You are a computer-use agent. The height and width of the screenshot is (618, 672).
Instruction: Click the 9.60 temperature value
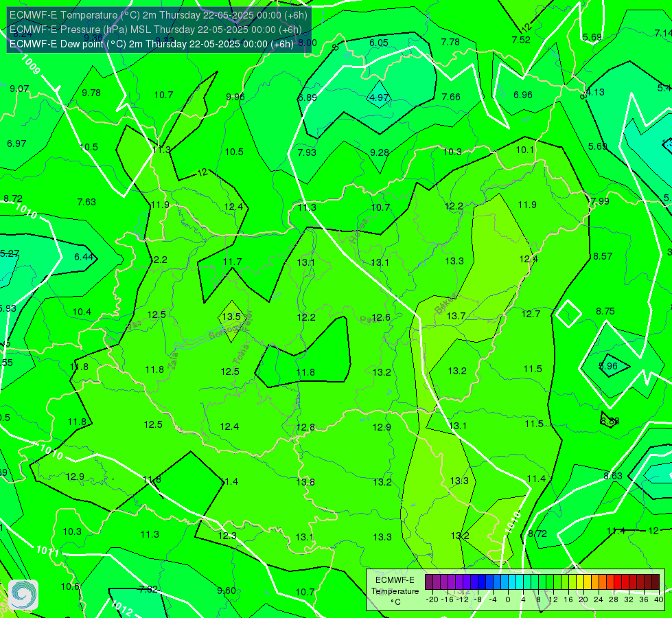227,591
